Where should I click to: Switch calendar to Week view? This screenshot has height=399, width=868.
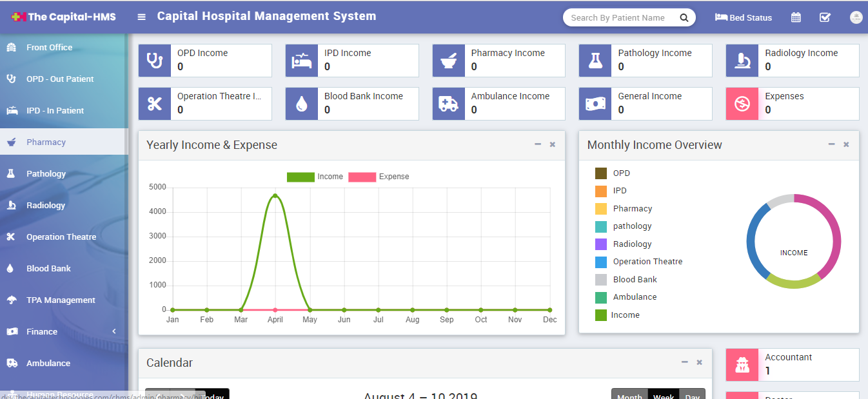663,395
